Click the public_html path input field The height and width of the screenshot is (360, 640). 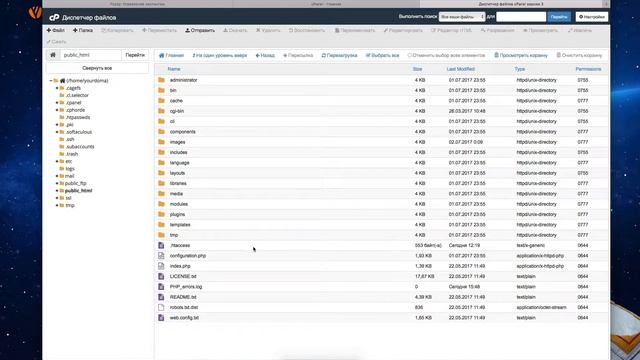click(x=91, y=55)
